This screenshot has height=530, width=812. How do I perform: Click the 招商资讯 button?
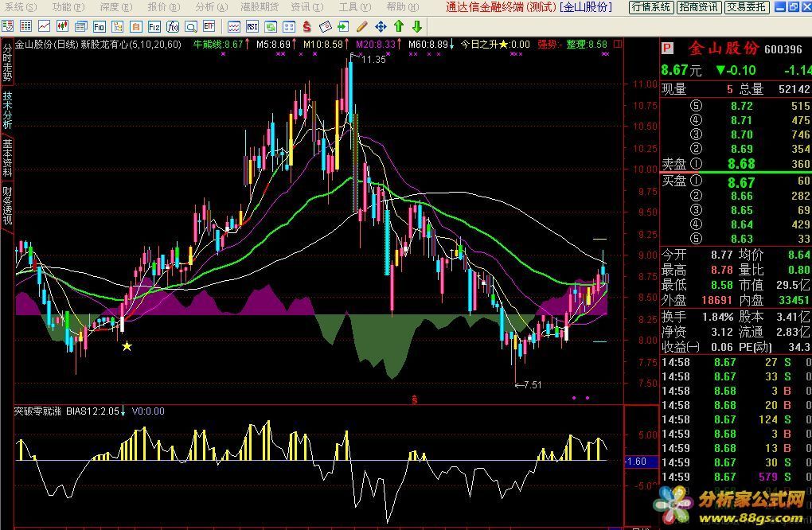[x=699, y=6]
